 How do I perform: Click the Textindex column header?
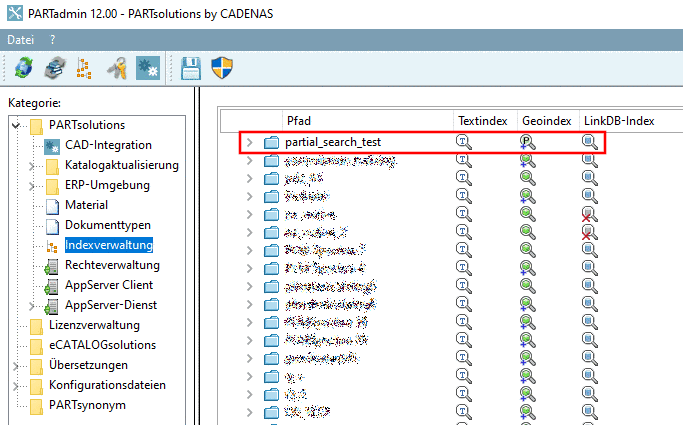pyautogui.click(x=485, y=121)
